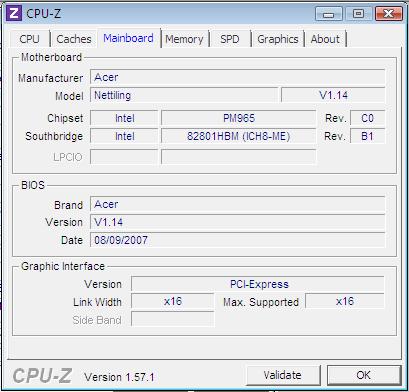
Task: Click the Southbridge vendor Intel field
Action: tap(124, 136)
